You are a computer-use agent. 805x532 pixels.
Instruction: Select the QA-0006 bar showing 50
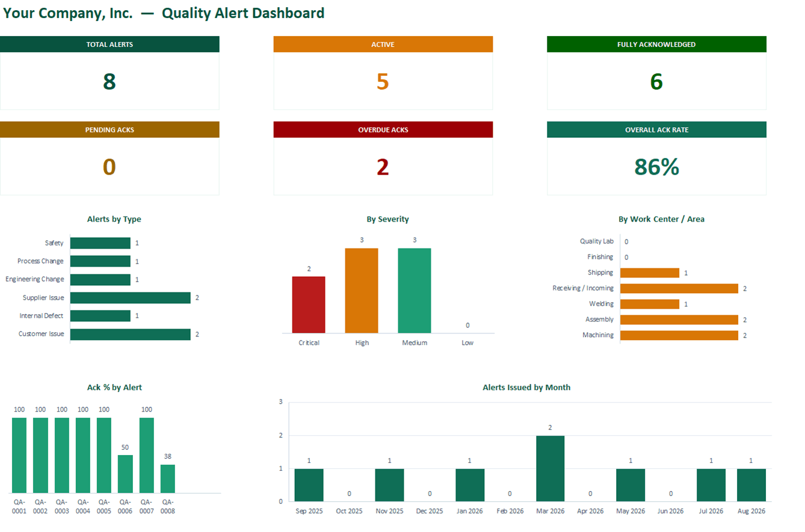coord(125,474)
